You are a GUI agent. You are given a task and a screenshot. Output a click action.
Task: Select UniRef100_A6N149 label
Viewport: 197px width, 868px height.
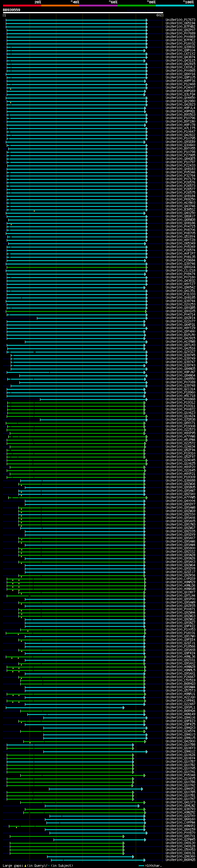180,714
